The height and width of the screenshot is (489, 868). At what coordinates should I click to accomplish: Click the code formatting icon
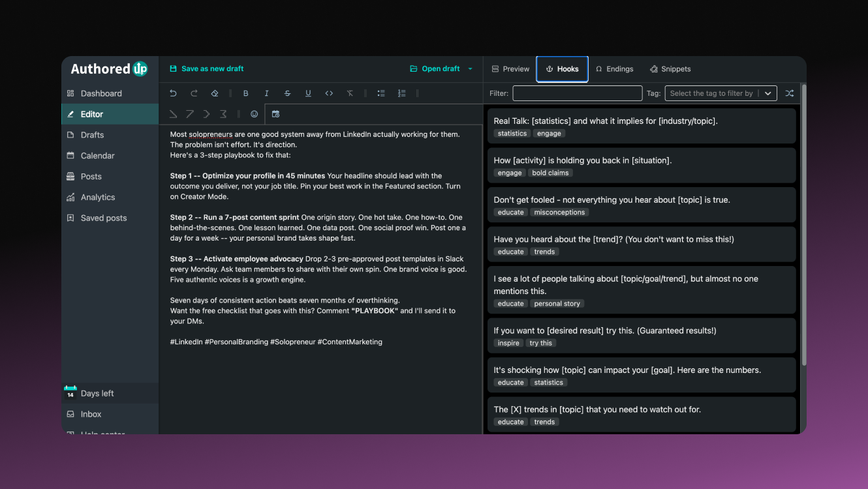coord(329,93)
